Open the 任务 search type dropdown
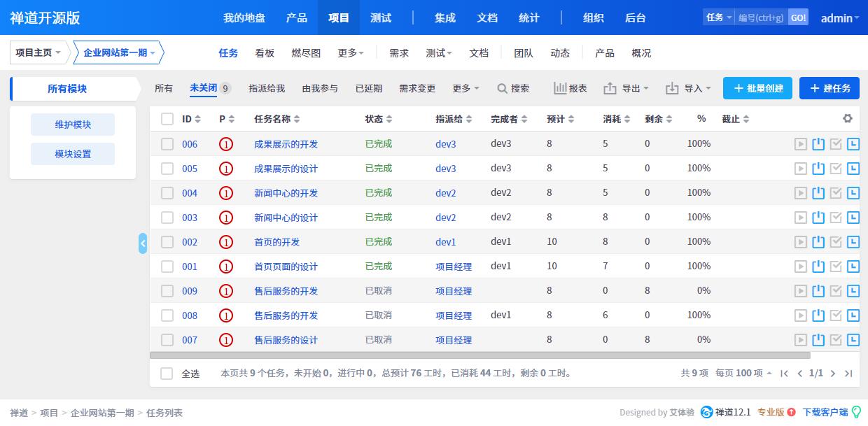Viewport: 868px width, 426px height. (719, 17)
